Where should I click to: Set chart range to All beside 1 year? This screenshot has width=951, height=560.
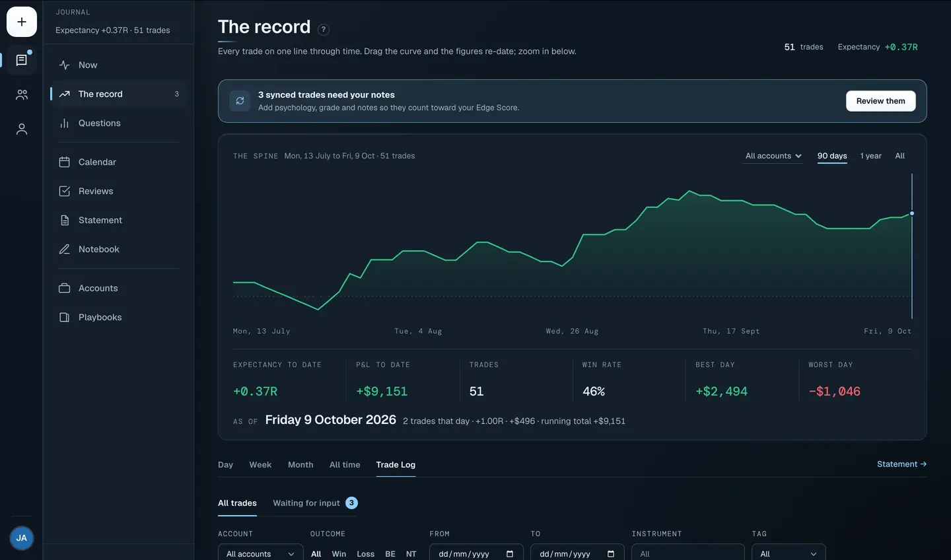point(900,156)
